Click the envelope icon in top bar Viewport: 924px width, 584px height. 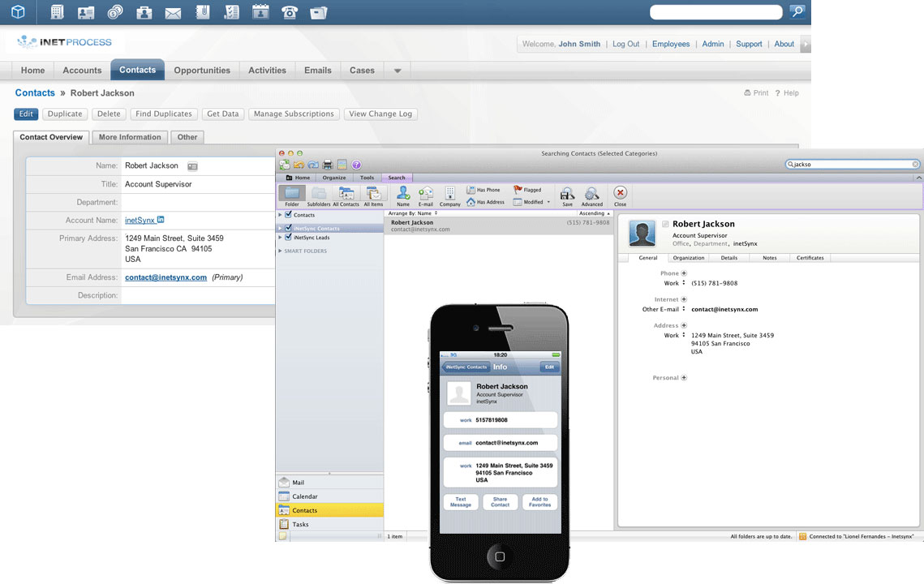[x=173, y=13]
